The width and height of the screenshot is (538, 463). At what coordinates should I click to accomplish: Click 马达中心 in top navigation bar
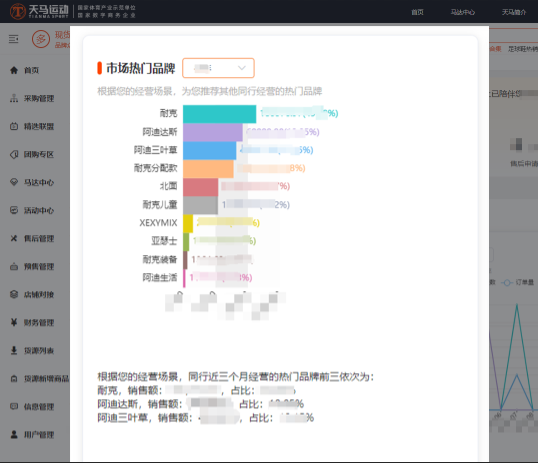[463, 12]
